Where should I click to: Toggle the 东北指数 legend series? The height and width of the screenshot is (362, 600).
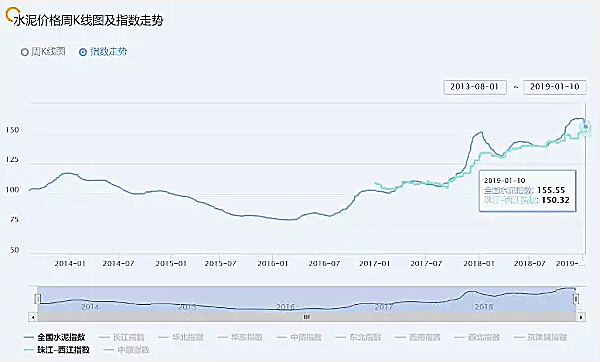pyautogui.click(x=358, y=337)
